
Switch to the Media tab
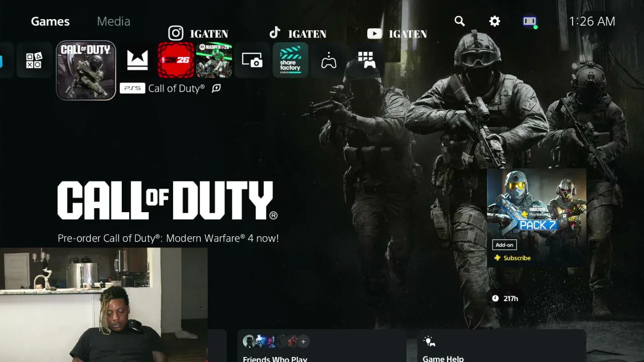click(x=114, y=22)
